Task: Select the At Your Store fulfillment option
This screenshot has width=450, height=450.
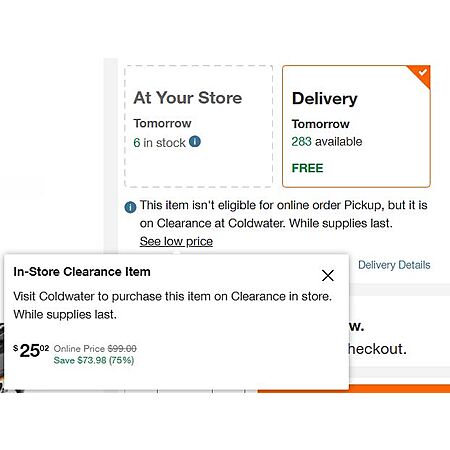Action: [x=199, y=126]
